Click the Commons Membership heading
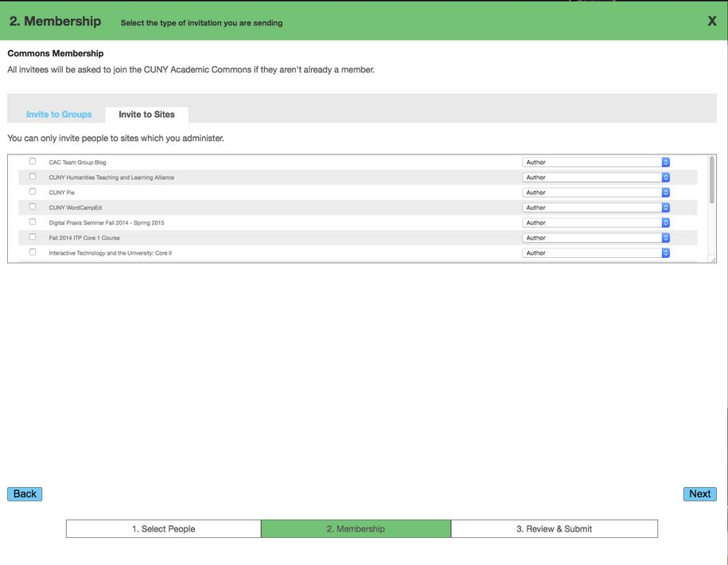 click(x=56, y=53)
